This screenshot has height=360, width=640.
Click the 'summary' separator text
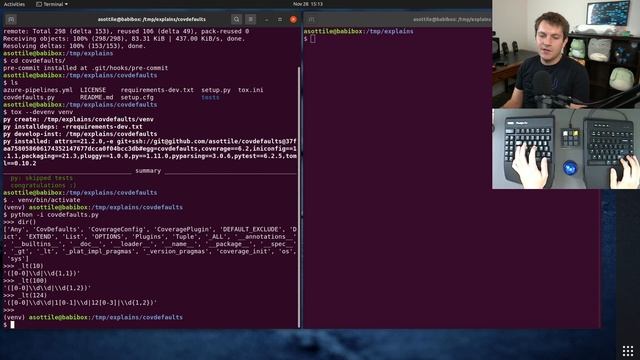148,171
